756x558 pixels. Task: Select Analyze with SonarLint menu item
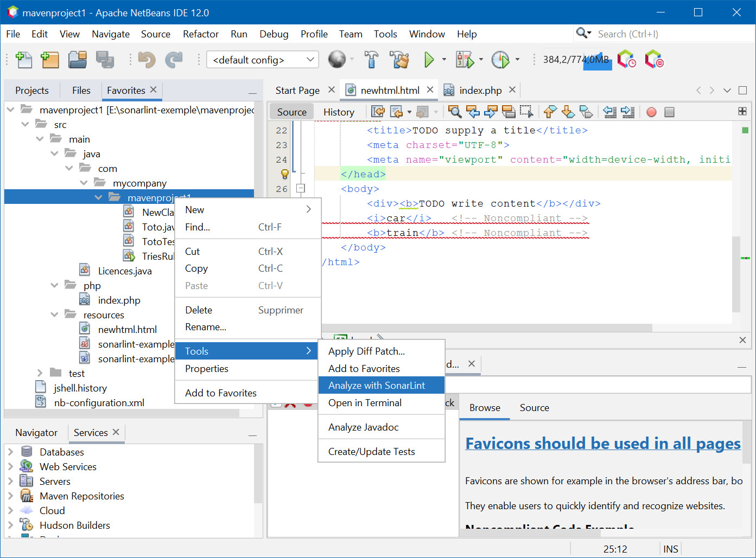377,386
